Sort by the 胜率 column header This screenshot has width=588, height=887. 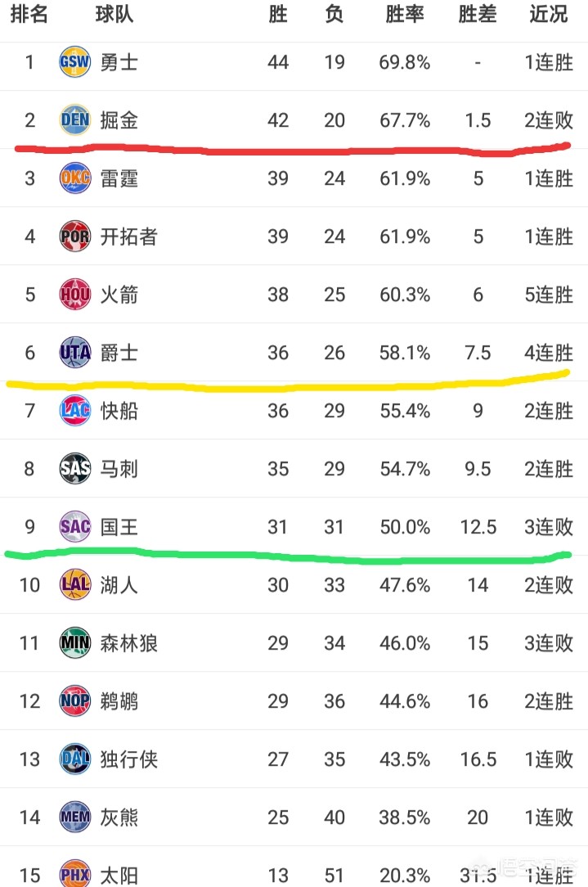click(x=405, y=14)
